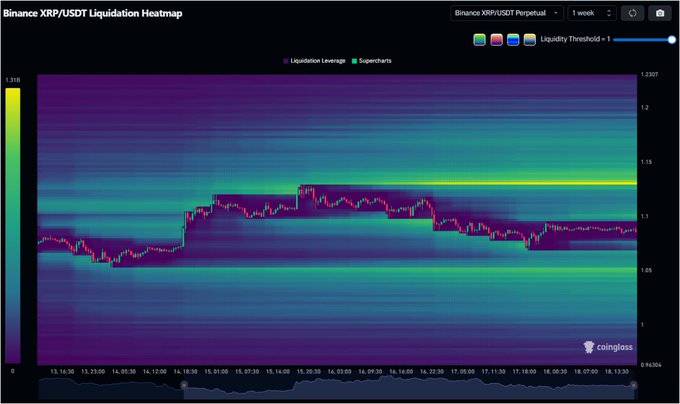
Task: Click the Binance XRP/USDT Liquidation Heatmap title
Action: [x=93, y=13]
